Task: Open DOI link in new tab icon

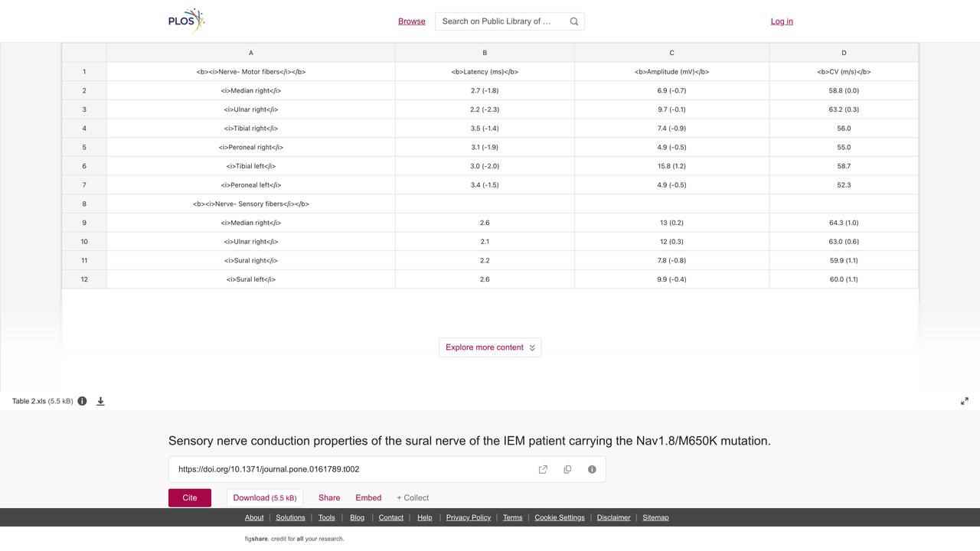Action: pyautogui.click(x=543, y=469)
